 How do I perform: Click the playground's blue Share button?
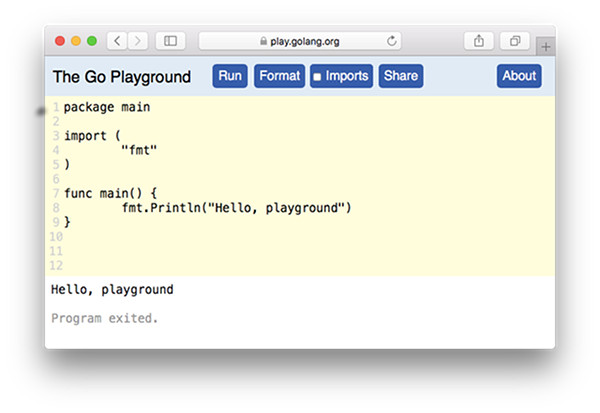click(400, 76)
